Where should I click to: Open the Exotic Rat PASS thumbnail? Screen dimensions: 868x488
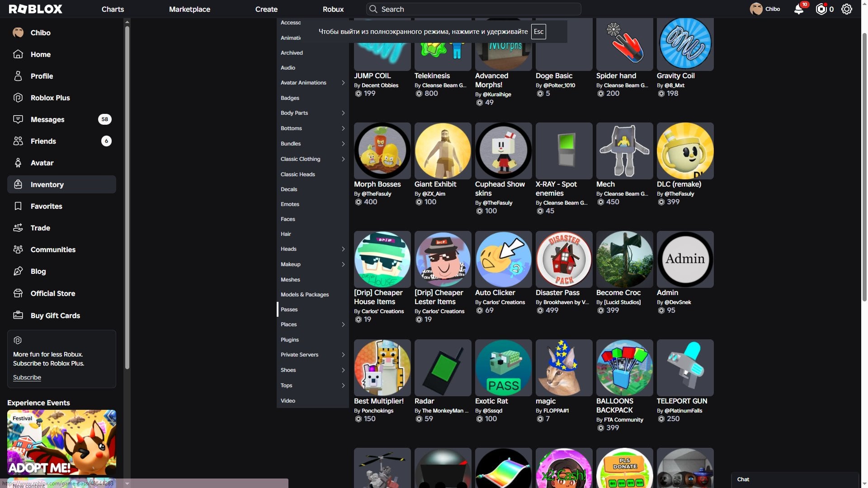click(504, 368)
